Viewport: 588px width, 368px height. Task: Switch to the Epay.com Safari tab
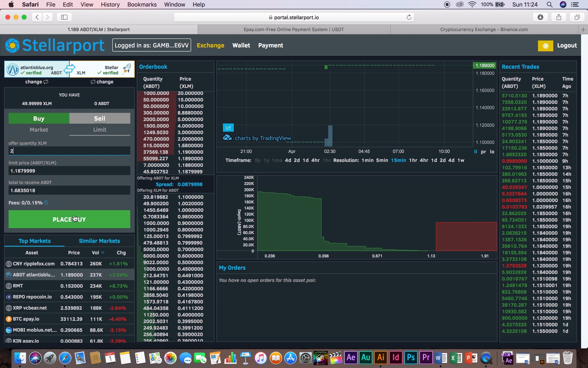pos(294,29)
